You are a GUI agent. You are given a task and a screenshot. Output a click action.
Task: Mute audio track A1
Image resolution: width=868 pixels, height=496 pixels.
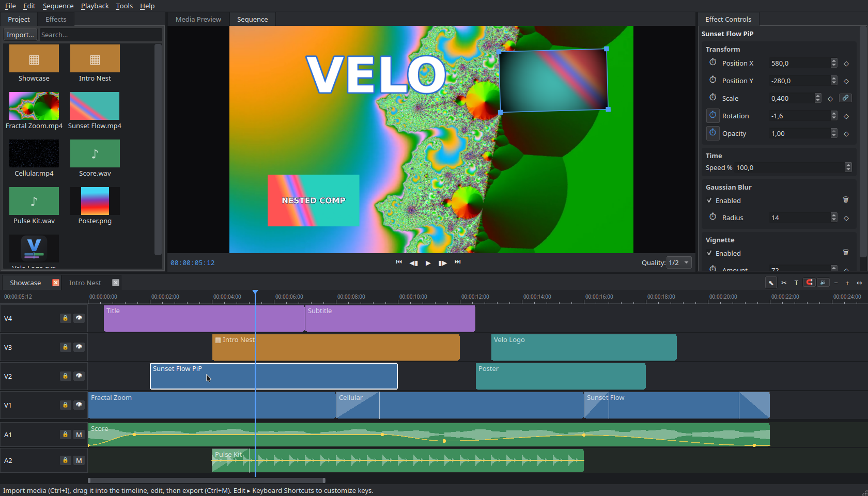[x=79, y=435]
